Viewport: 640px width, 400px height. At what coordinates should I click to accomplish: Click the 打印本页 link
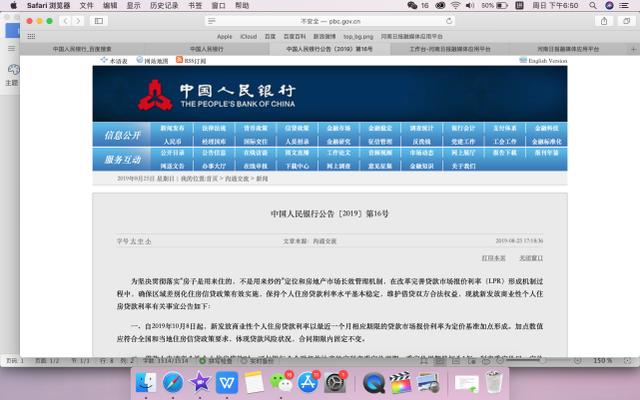pos(493,258)
